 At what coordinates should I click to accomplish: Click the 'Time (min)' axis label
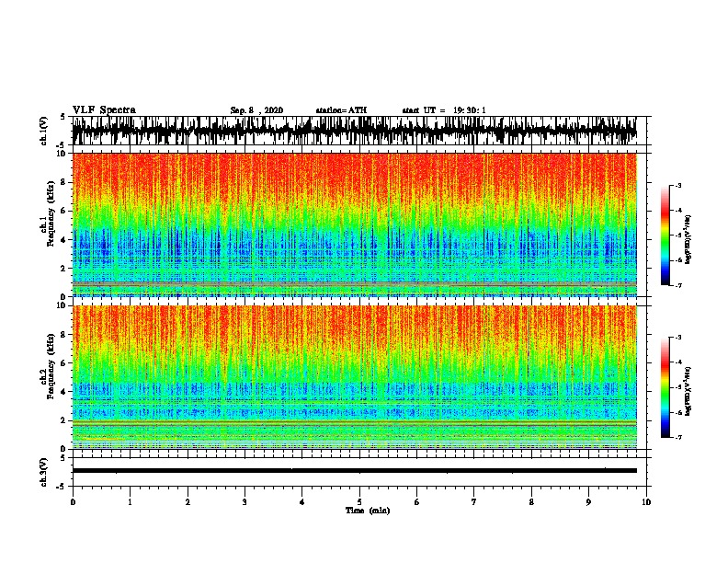coord(368,511)
